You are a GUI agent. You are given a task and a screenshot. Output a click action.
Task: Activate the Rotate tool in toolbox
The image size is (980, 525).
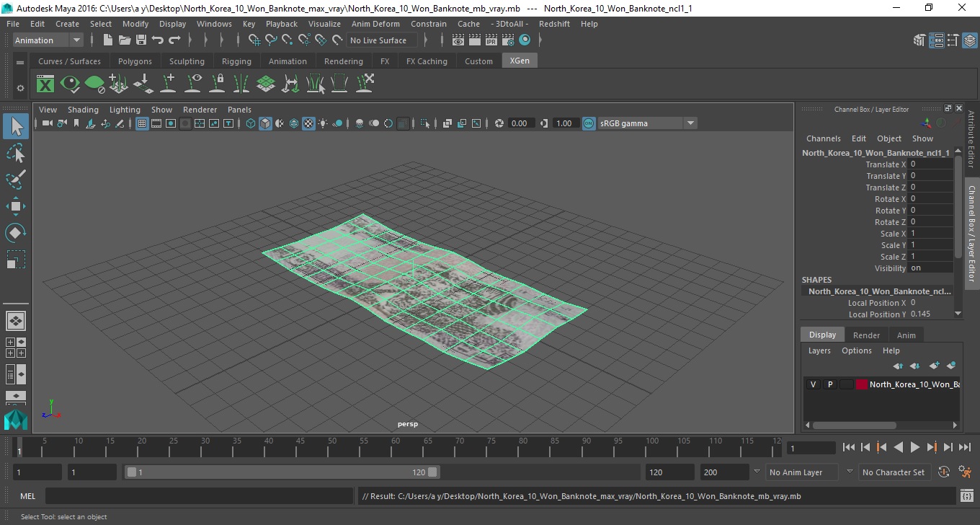pos(16,233)
